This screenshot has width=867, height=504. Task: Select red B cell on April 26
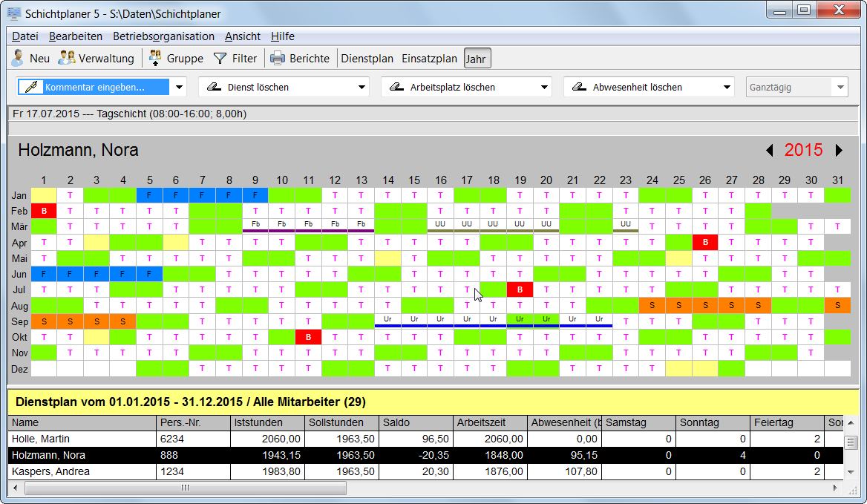tap(705, 242)
